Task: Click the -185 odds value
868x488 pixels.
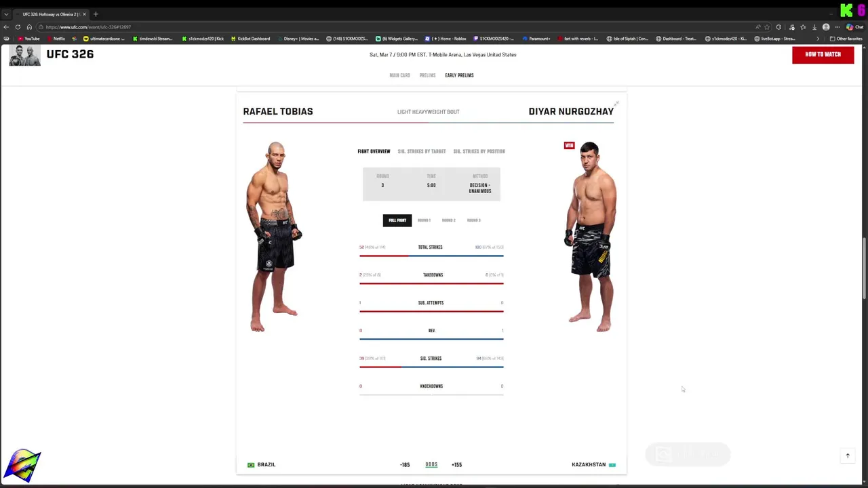Action: pos(405,465)
